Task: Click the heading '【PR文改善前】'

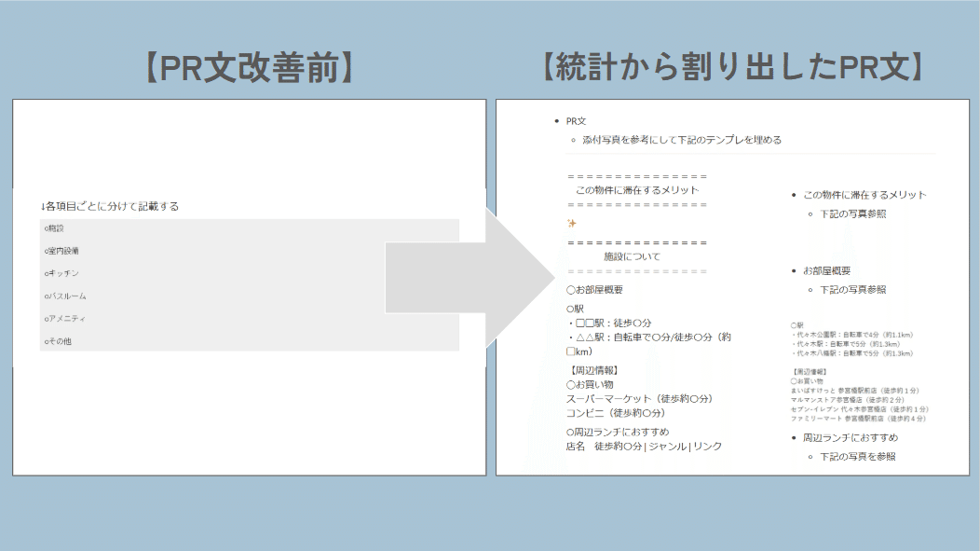Action: [250, 67]
